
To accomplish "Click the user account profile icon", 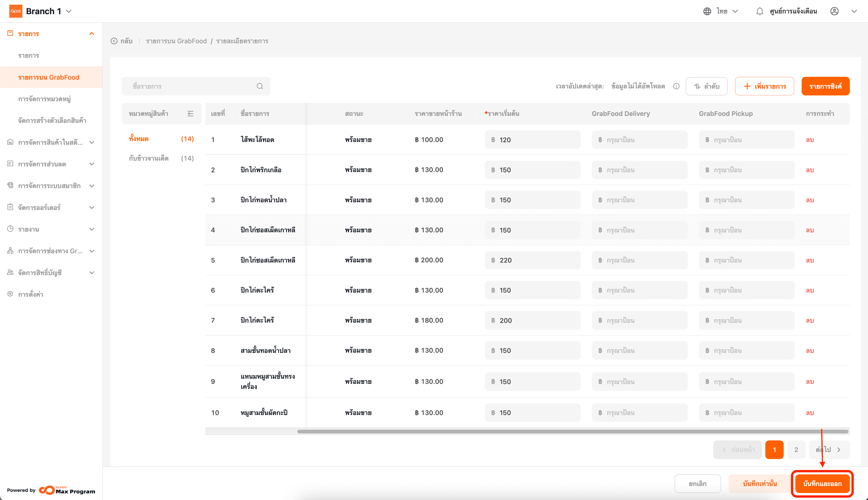I will tap(834, 11).
